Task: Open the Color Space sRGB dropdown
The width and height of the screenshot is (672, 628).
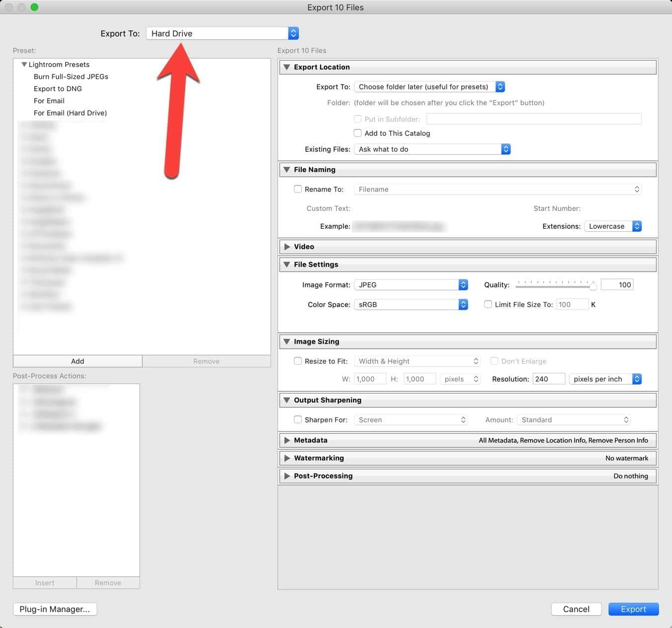Action: point(411,305)
